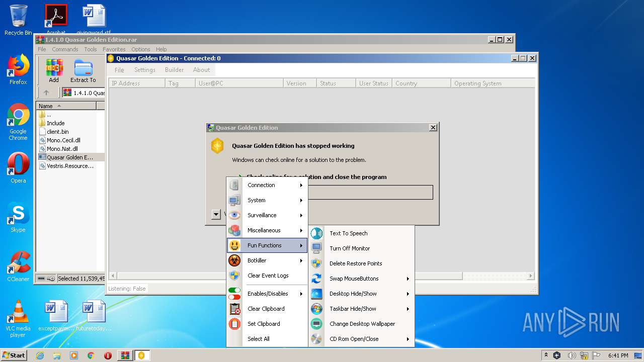Click the Surveillance eye icon
This screenshot has height=362, width=644.
click(x=234, y=215)
